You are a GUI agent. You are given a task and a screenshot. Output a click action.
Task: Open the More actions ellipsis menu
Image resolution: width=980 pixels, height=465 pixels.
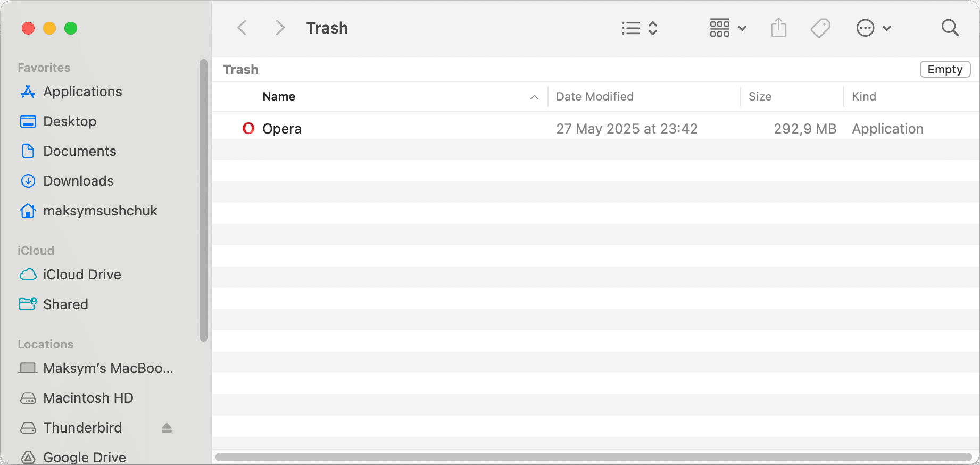click(873, 28)
